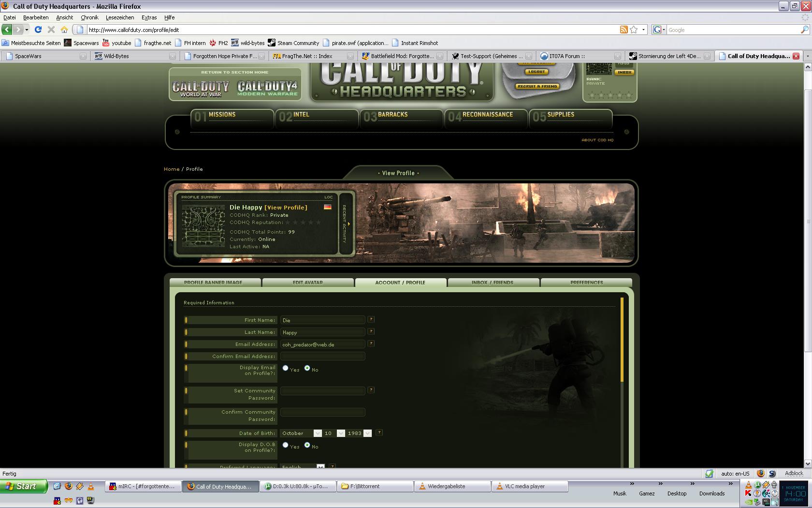The width and height of the screenshot is (812, 508).
Task: Reload the page with the refresh icon
Action: (38, 30)
